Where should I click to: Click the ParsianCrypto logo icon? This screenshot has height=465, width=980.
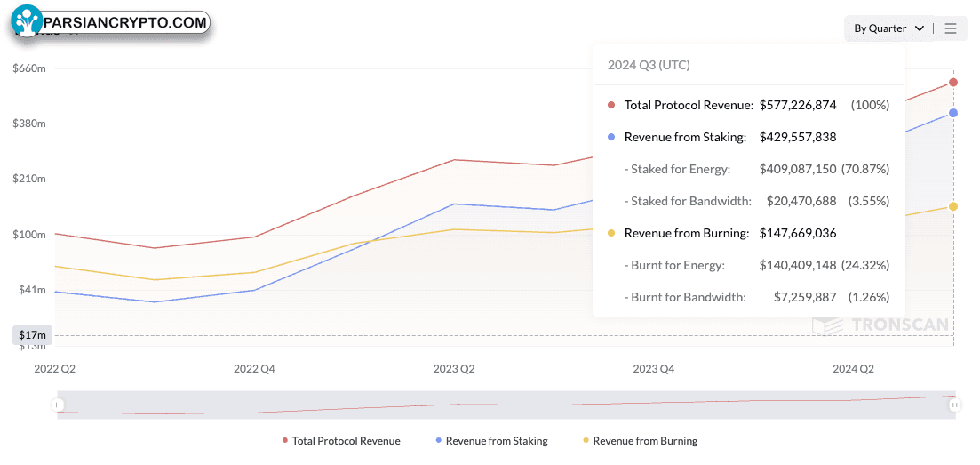(27, 22)
